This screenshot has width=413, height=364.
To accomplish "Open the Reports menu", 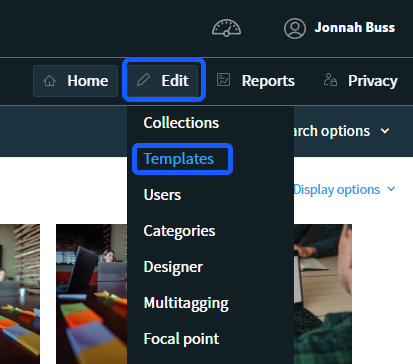I will (256, 81).
